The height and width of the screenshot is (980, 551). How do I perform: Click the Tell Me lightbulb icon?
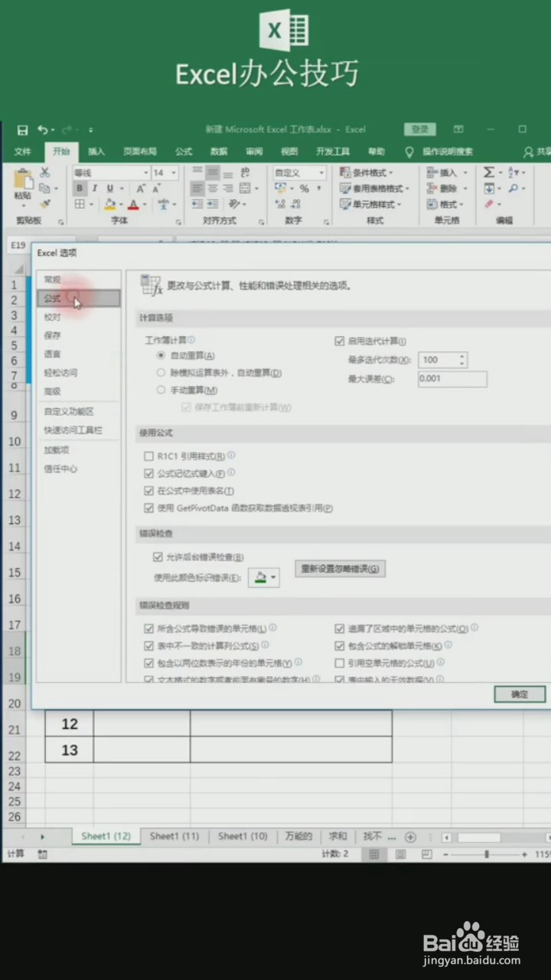click(x=409, y=152)
